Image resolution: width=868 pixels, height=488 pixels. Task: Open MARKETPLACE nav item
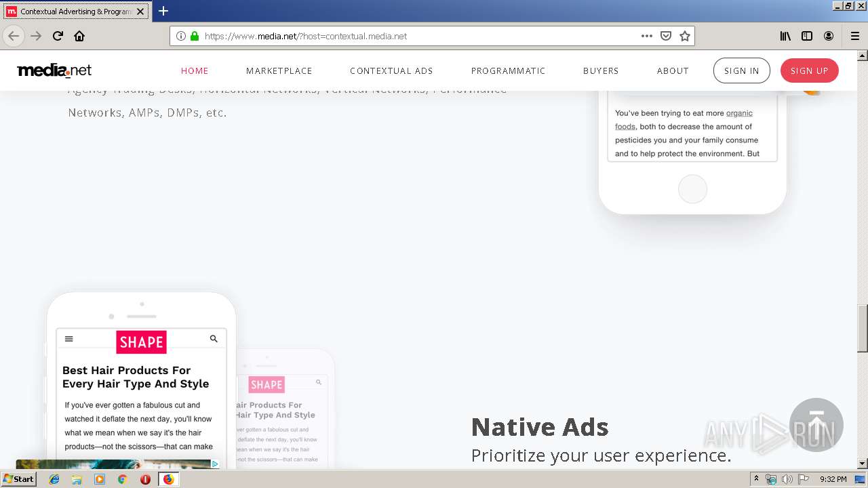tap(279, 70)
